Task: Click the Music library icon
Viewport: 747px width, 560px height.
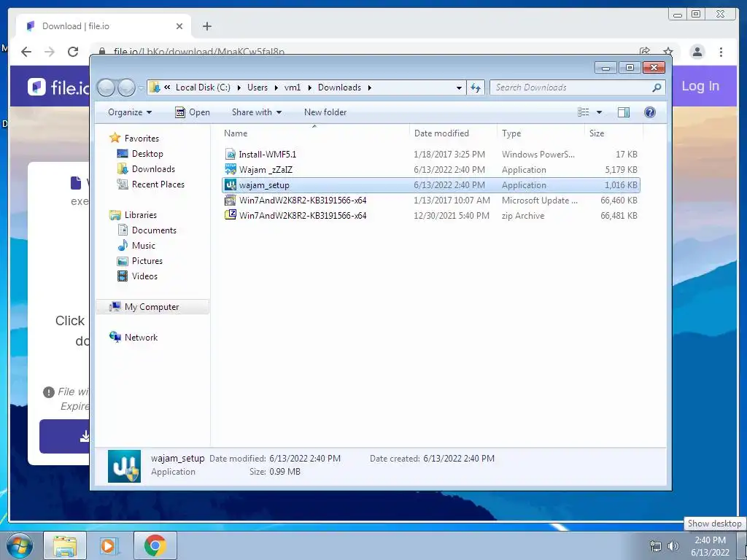Action: 123,246
